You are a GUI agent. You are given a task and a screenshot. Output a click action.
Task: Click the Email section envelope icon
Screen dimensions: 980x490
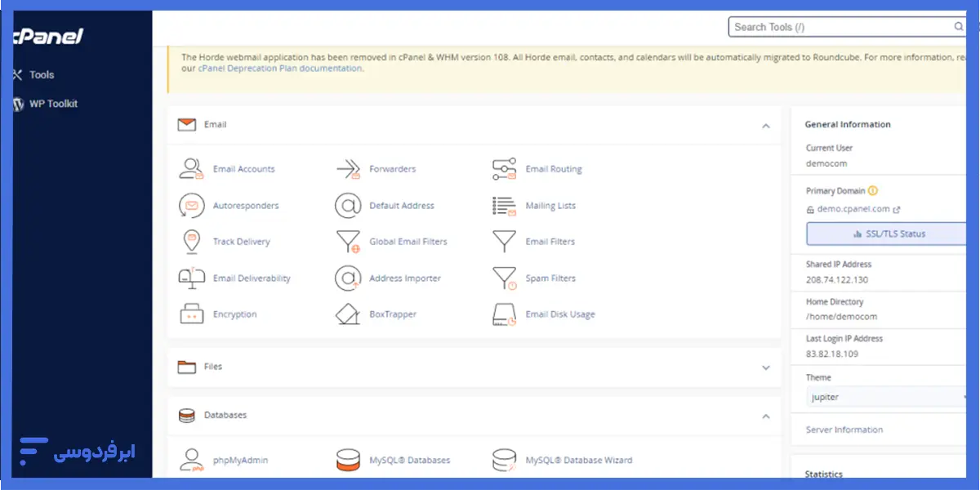[187, 125]
